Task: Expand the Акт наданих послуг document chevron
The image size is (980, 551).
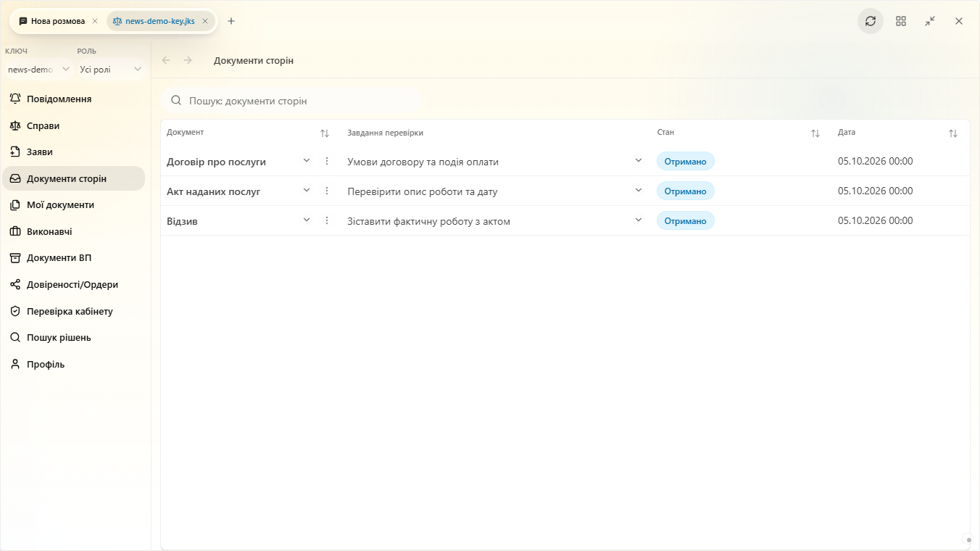Action: [x=307, y=191]
